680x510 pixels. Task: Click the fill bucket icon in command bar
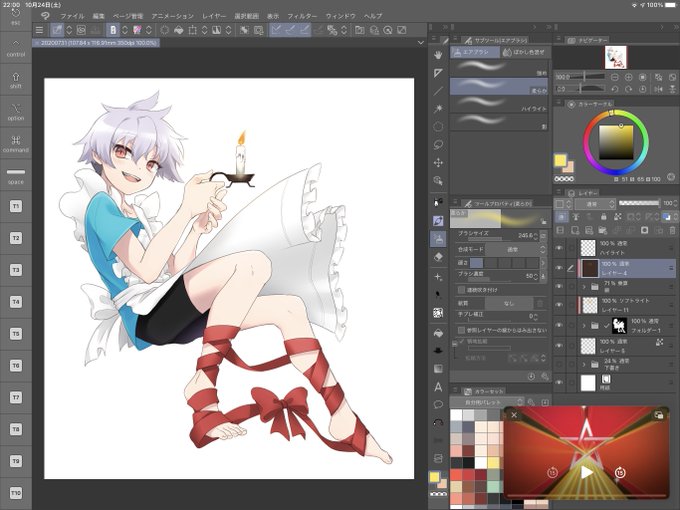tap(178, 30)
